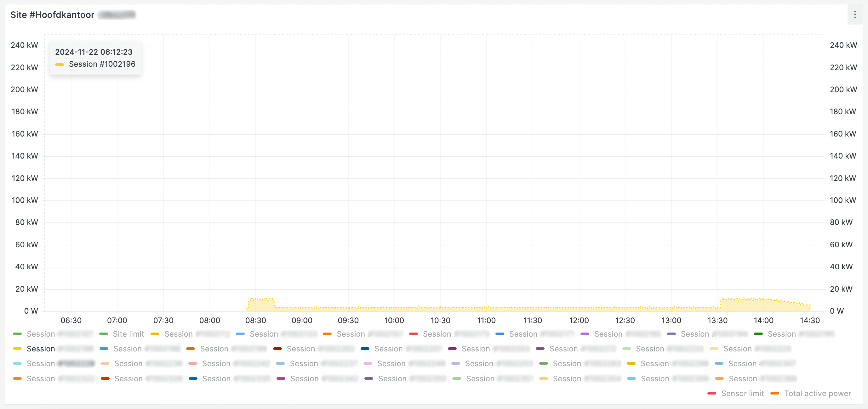Image resolution: width=868 pixels, height=409 pixels.
Task: Click the light pink-lavender session legend swatch
Action: pyautogui.click(x=368, y=364)
